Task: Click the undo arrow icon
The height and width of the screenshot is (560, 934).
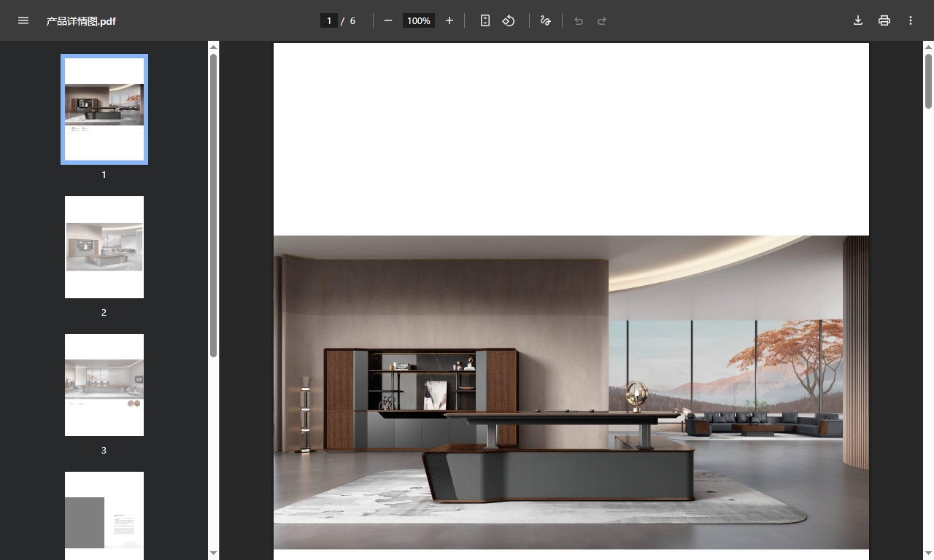Action: 579,20
